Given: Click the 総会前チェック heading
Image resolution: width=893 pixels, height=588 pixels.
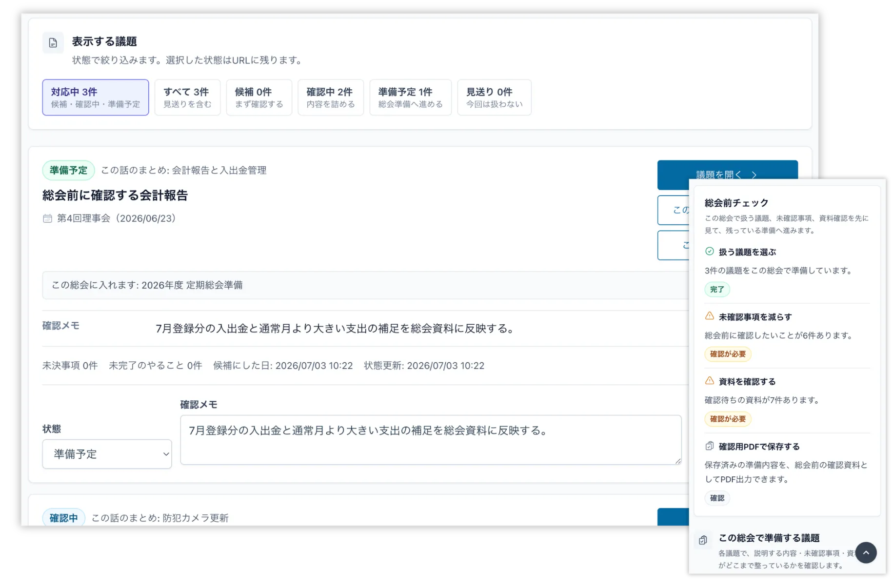Looking at the screenshot, I should [x=736, y=203].
